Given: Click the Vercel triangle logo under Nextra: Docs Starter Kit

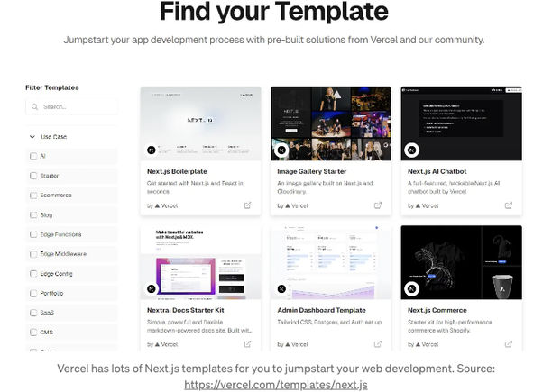Looking at the screenshot, I should point(157,344).
